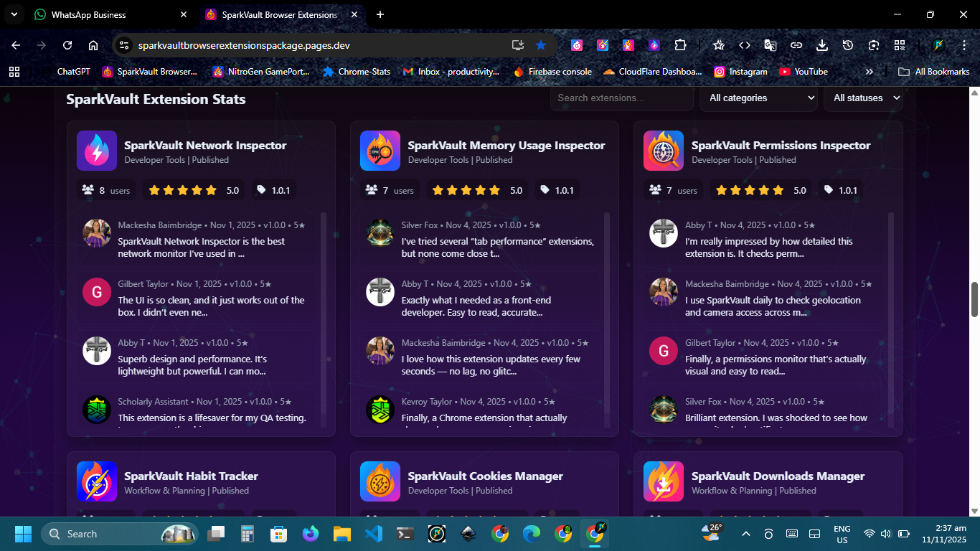
Task: Open Google Translate from the address bar
Action: point(770,44)
